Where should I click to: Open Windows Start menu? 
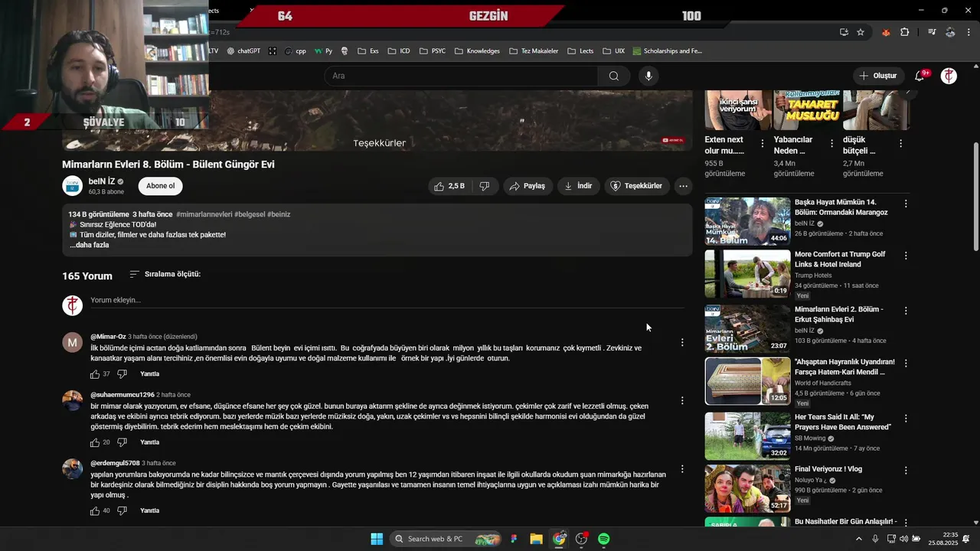pyautogui.click(x=377, y=539)
